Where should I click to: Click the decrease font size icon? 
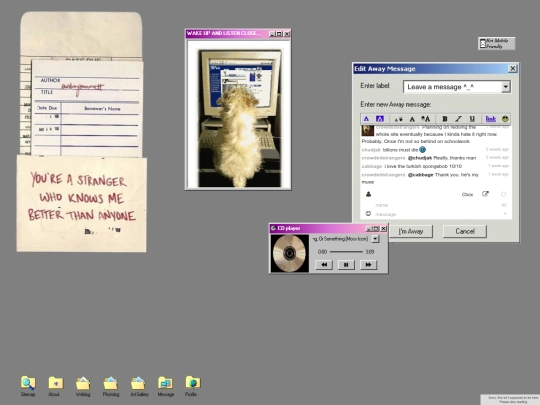click(x=398, y=119)
